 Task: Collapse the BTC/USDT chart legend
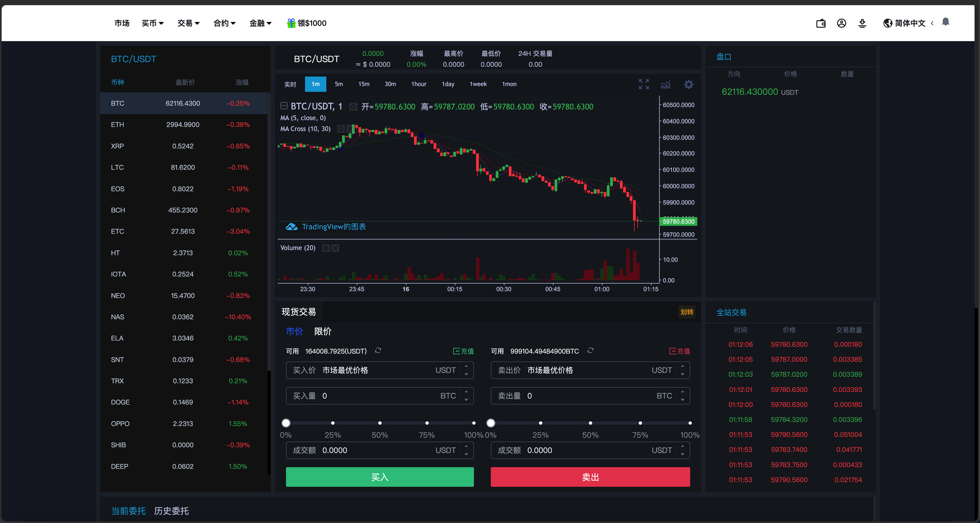284,106
